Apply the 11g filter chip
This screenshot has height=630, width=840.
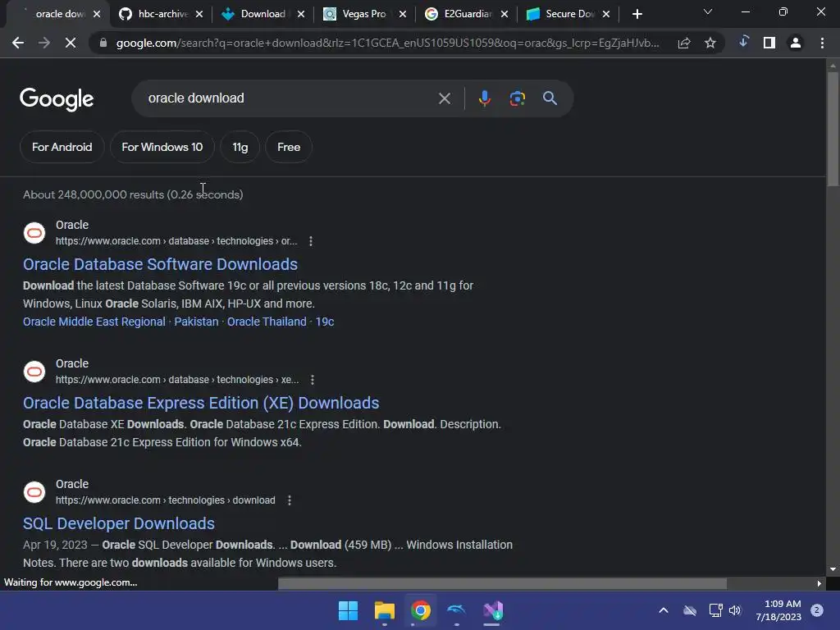[x=240, y=147]
